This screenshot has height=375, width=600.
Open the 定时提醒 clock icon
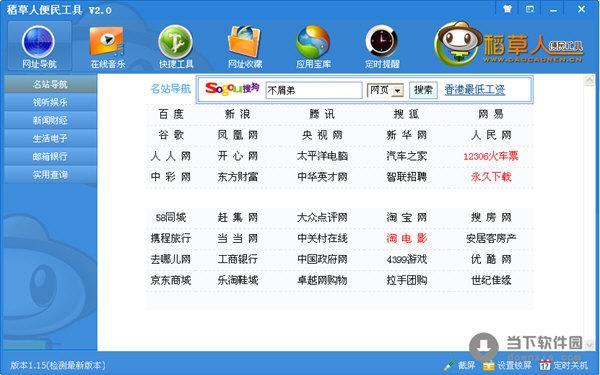382,41
